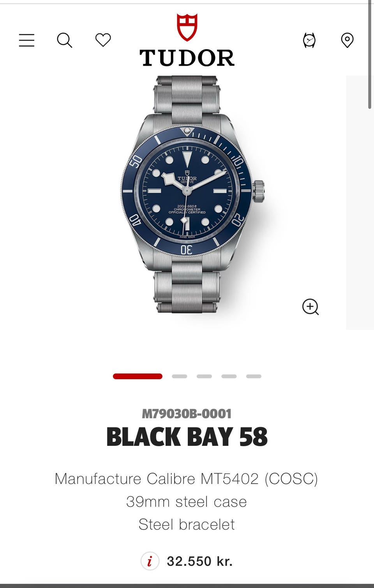Open the search magnifier icon
This screenshot has width=374, height=588.
(64, 40)
